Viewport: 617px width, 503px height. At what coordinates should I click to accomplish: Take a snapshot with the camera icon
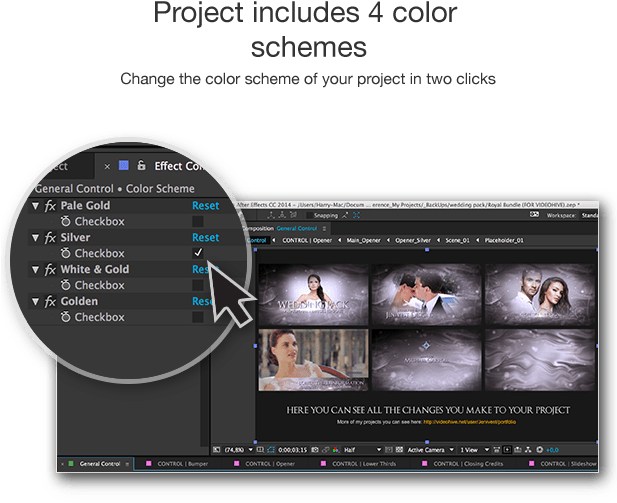click(315, 450)
